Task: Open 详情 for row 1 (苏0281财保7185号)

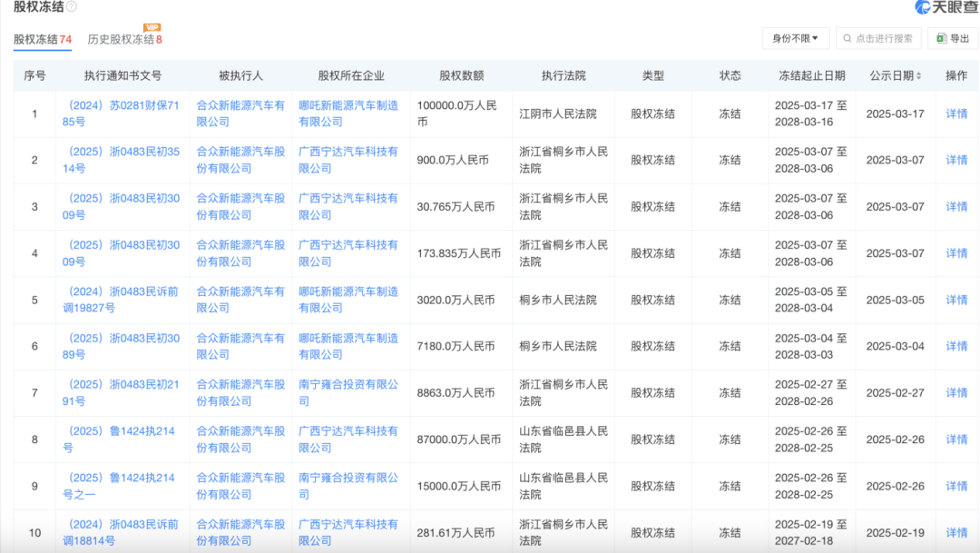Action: 956,114
